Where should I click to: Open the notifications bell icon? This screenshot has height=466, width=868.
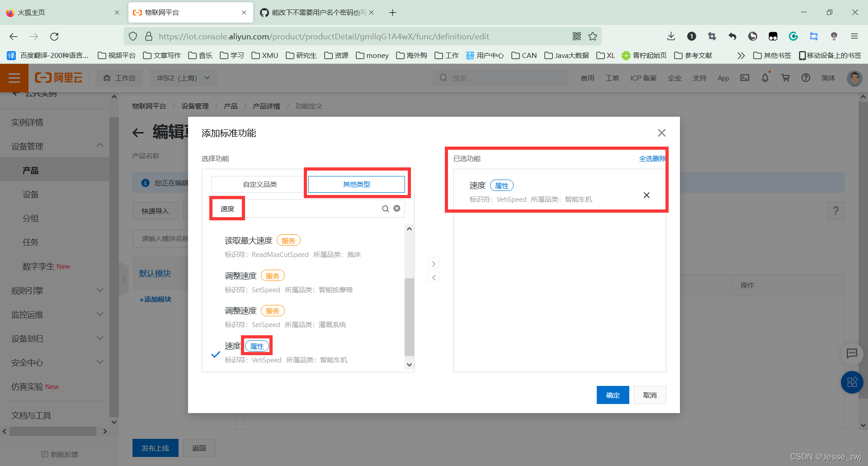point(764,77)
